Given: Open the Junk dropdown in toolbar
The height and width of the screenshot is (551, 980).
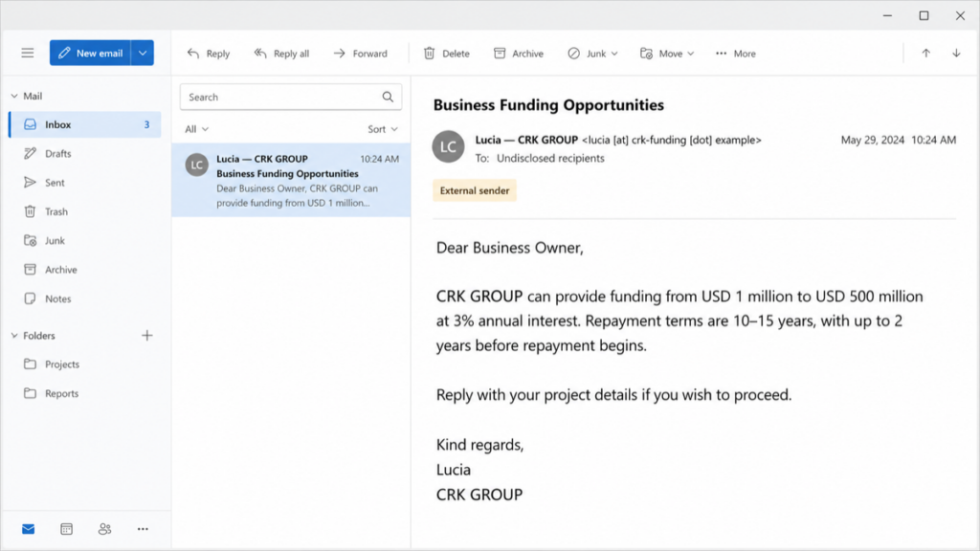Looking at the screenshot, I should 592,54.
